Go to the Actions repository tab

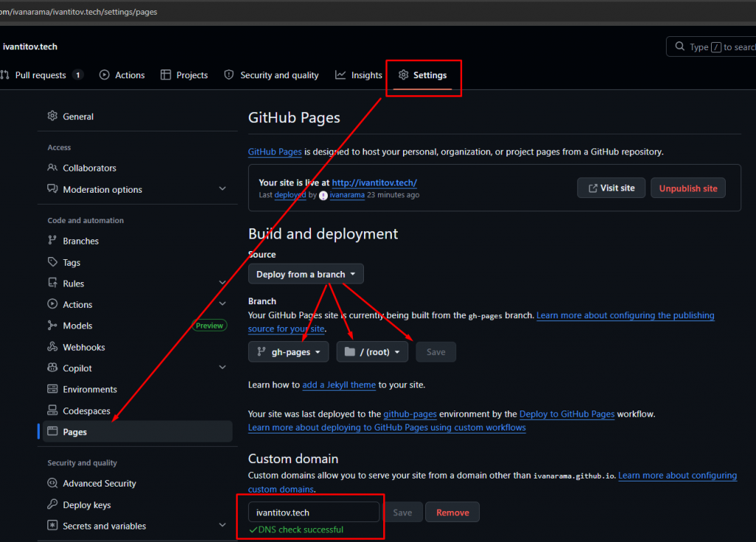click(x=122, y=75)
